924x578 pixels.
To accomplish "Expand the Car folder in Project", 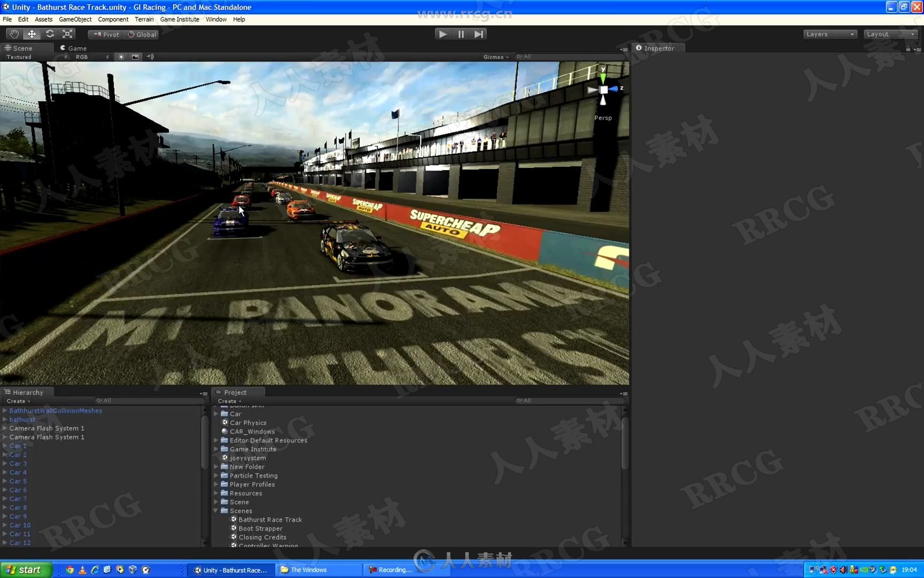I will click(x=216, y=414).
